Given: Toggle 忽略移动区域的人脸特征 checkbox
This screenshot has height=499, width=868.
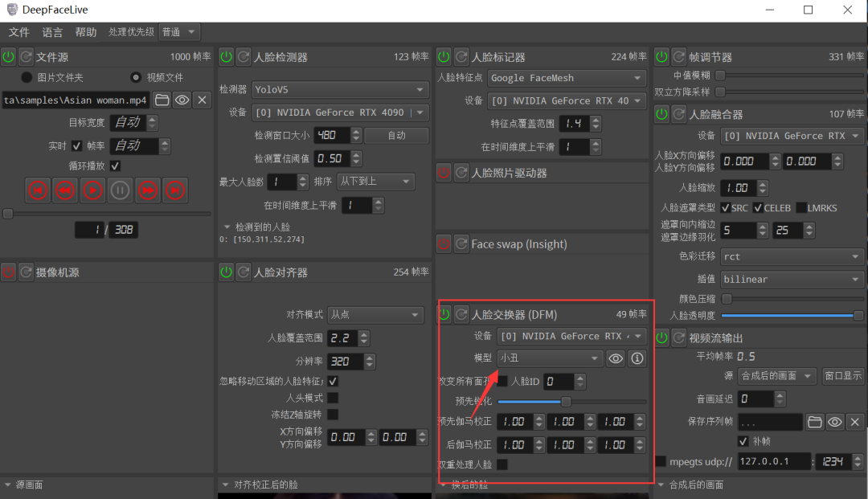Looking at the screenshot, I should (x=333, y=381).
